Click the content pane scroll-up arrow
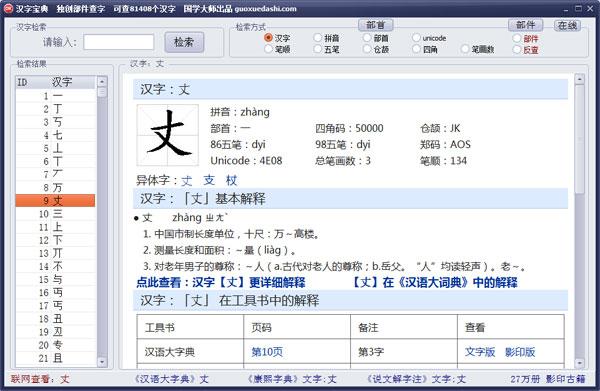Image resolution: width=600 pixels, height=391 pixels. [579, 80]
